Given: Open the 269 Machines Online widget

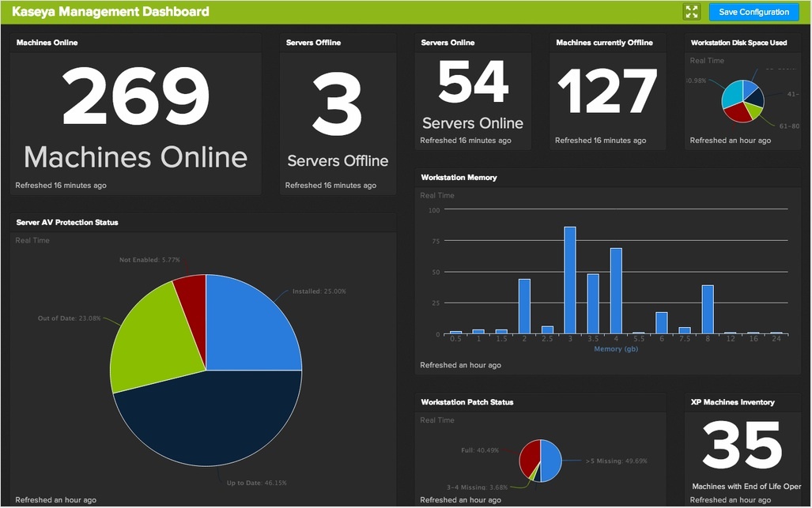Looking at the screenshot, I should (135, 115).
